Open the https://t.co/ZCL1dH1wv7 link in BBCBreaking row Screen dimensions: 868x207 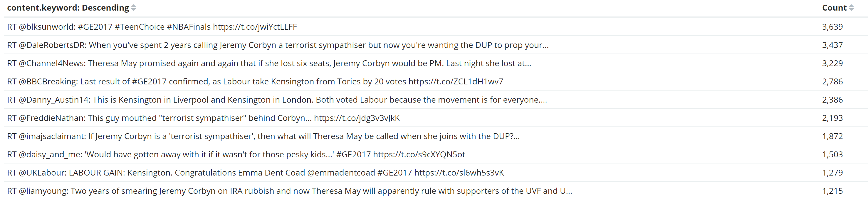(x=456, y=81)
